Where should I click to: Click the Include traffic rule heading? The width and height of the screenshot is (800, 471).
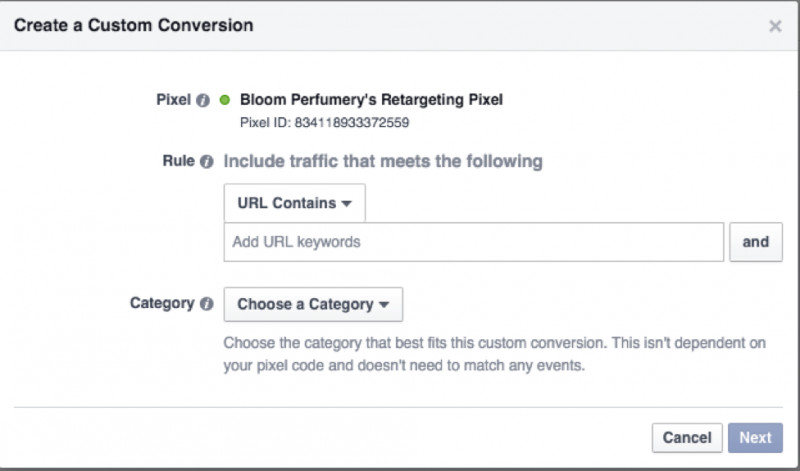pyautogui.click(x=383, y=161)
